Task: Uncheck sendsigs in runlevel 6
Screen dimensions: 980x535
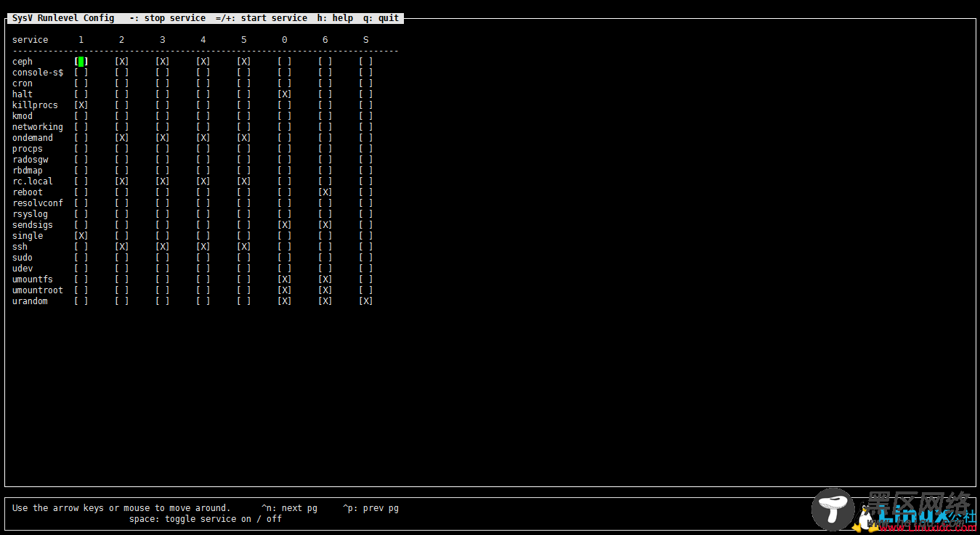Action: pos(325,225)
